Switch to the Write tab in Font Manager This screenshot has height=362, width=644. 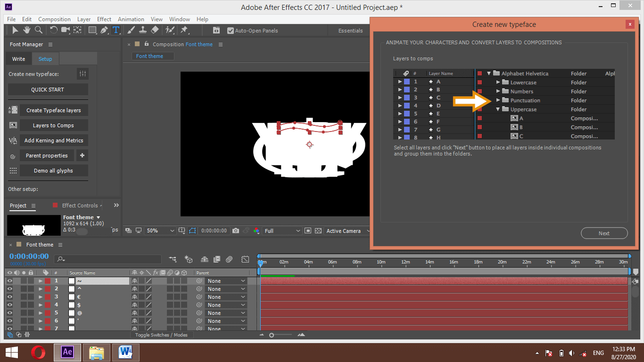tap(18, 58)
